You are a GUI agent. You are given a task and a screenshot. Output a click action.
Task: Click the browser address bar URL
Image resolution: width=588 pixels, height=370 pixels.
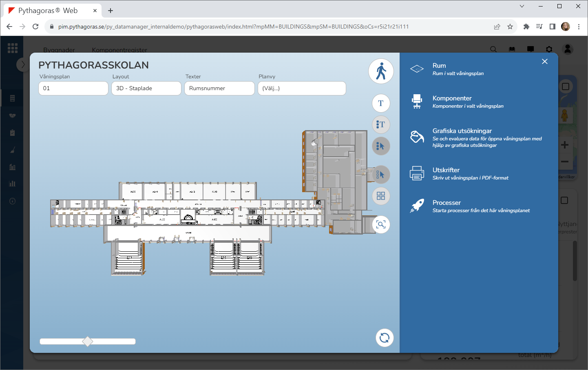pos(233,27)
